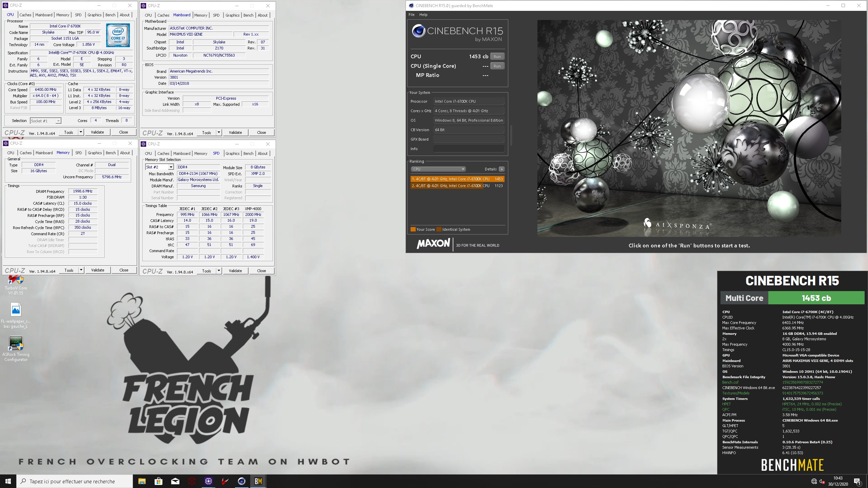
Task: Switch to Memory tab in Mainboard window
Action: point(200,15)
